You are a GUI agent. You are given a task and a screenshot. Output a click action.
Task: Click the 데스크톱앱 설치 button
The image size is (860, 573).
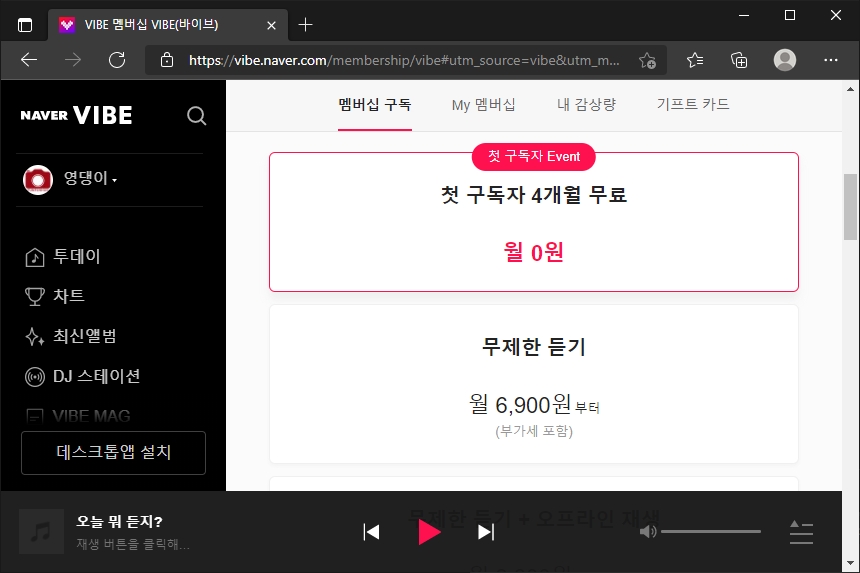pos(114,452)
